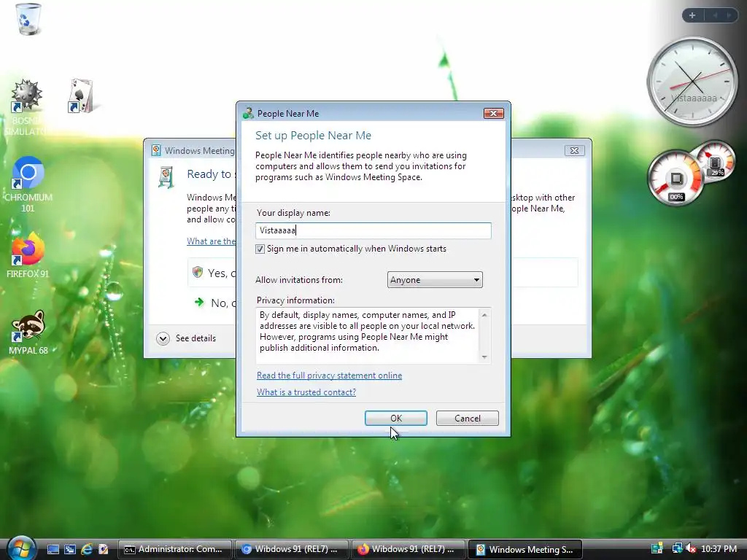This screenshot has width=747, height=560.
Task: Open Allow invitations from dropdown
Action: pos(435,279)
